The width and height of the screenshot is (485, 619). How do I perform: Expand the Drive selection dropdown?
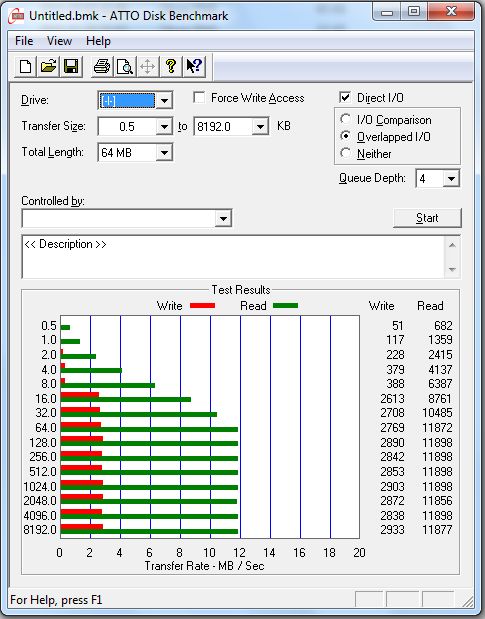point(164,100)
